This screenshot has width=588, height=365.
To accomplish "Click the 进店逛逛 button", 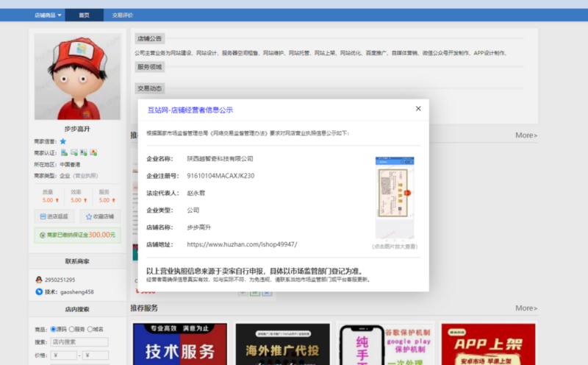I will pos(54,216).
